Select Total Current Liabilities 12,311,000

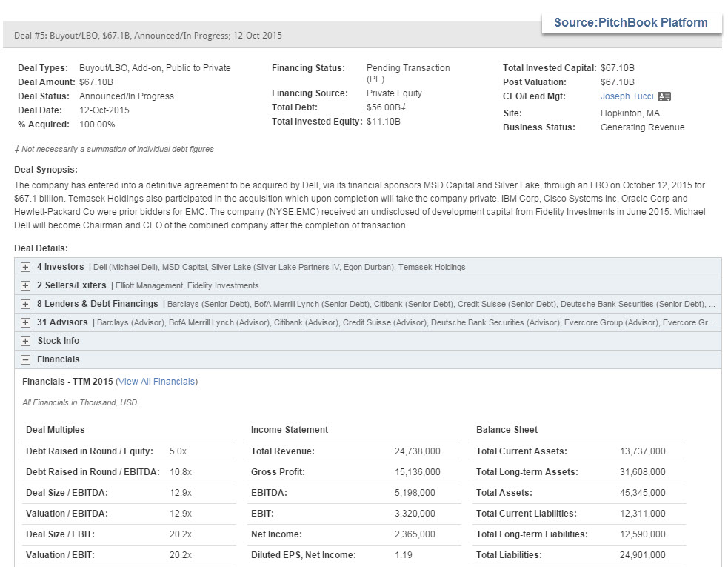point(643,514)
